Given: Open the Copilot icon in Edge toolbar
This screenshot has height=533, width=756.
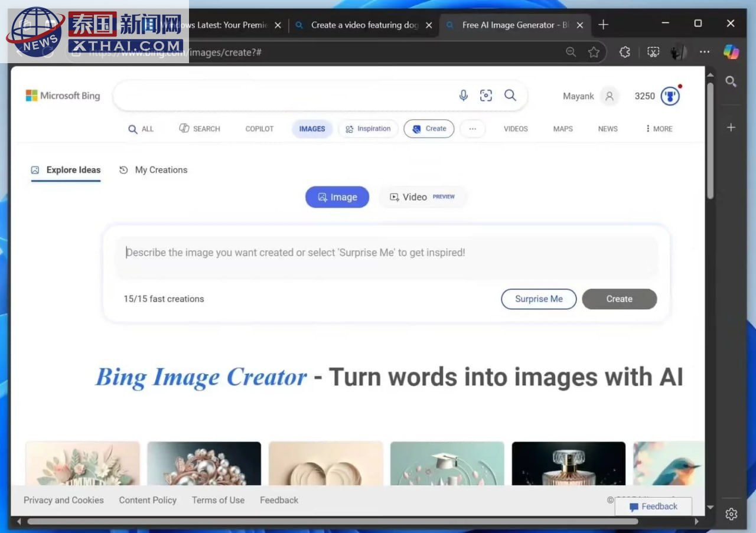Looking at the screenshot, I should [731, 52].
